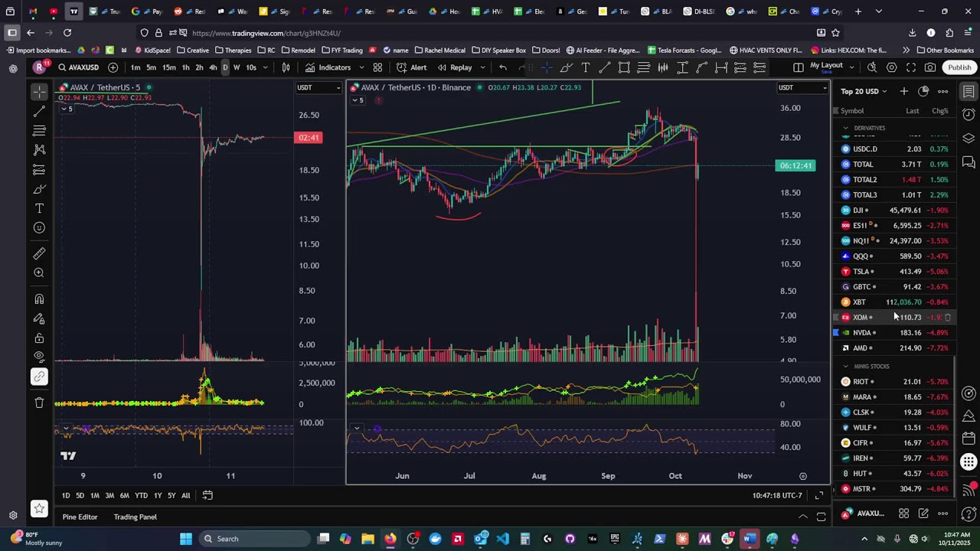This screenshot has width=980, height=551.
Task: Select the 5m timeframe
Action: pos(151,67)
